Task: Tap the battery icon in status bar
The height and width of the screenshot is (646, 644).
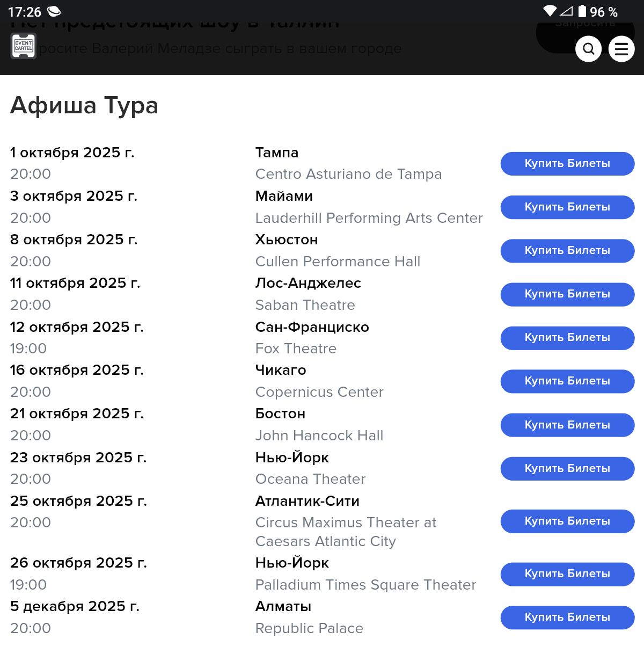Action: tap(582, 11)
